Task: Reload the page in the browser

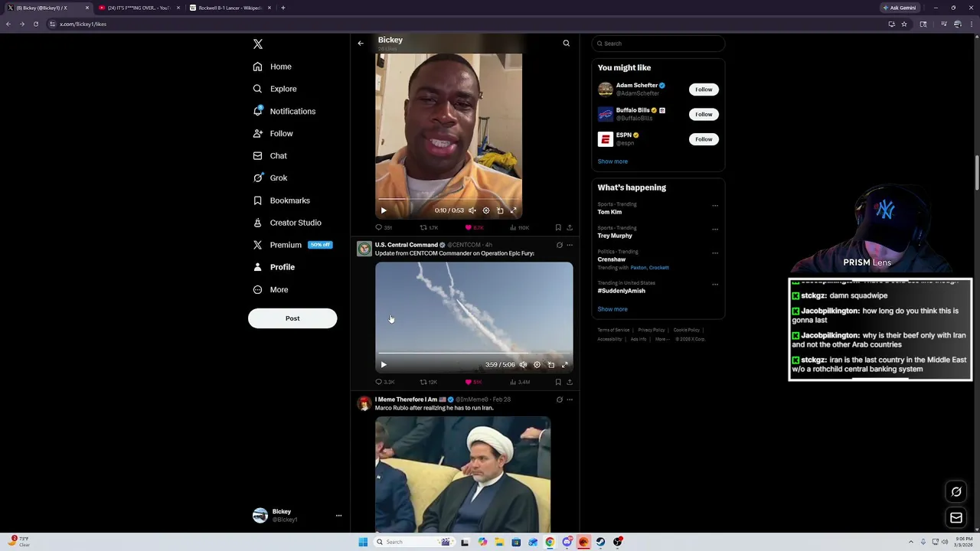Action: point(35,24)
